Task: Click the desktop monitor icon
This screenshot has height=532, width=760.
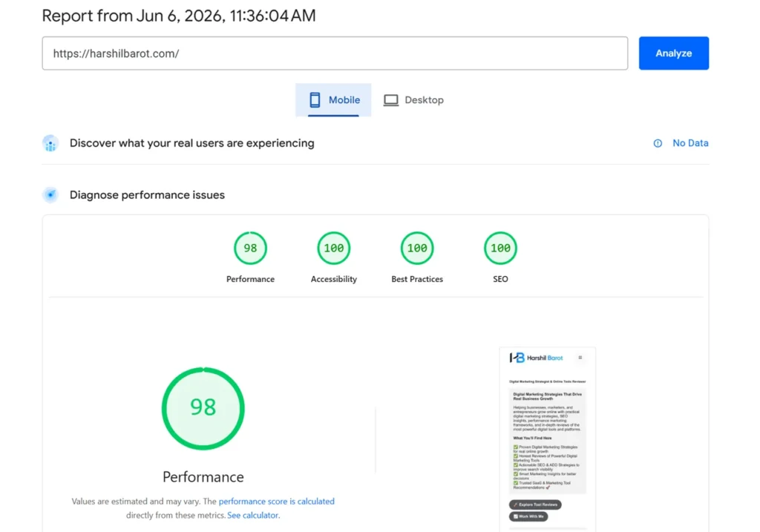Action: (x=390, y=100)
